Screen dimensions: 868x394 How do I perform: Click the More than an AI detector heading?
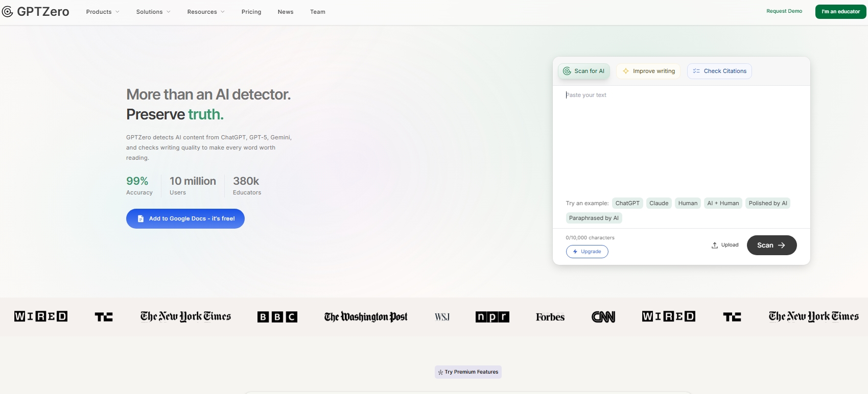(208, 94)
